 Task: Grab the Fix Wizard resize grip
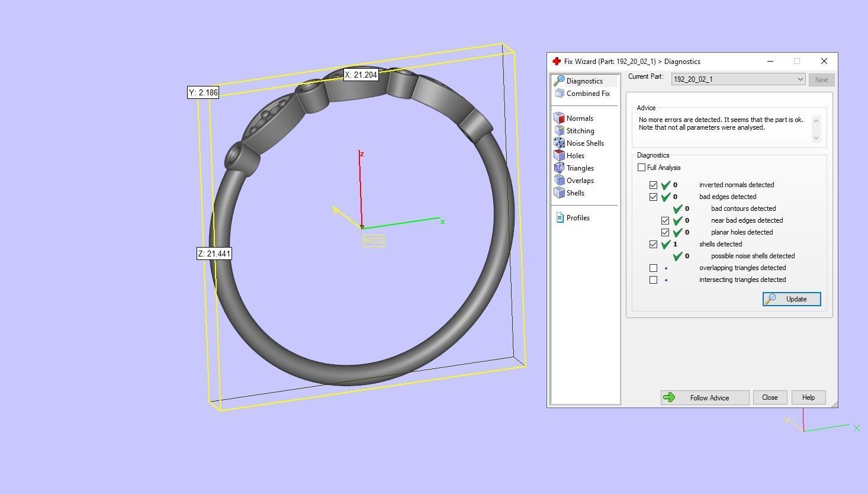point(834,404)
